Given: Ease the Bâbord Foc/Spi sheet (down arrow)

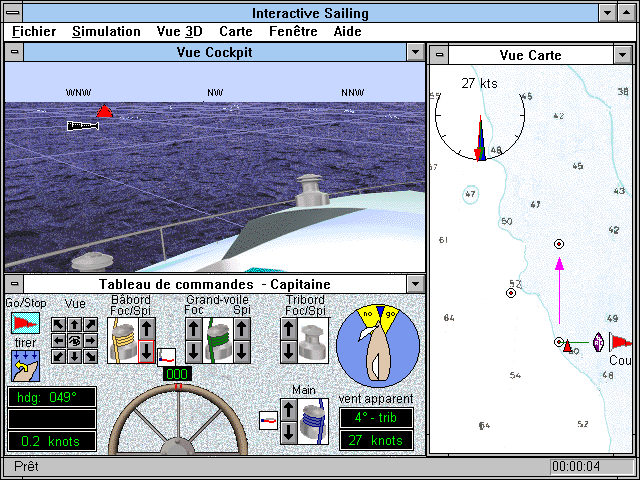Looking at the screenshot, I should tap(147, 352).
